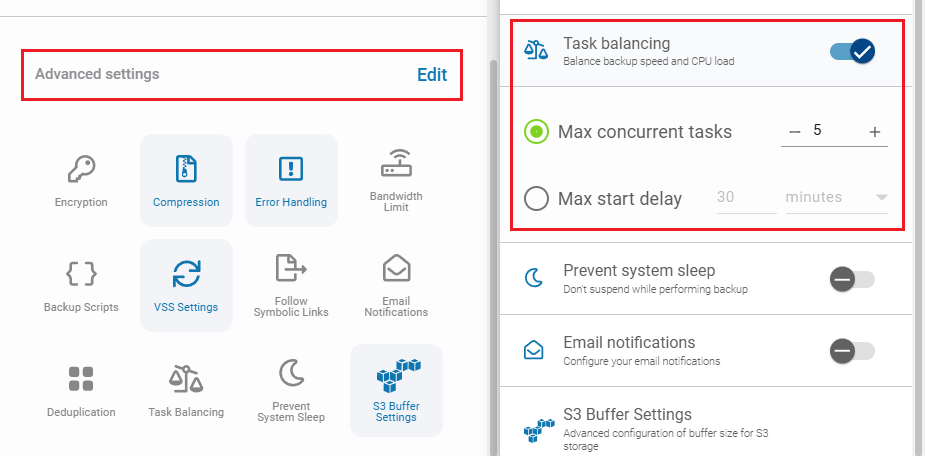The height and width of the screenshot is (456, 925).
Task: Click cubes icon beside S3 Buffer Settings row
Action: 539,431
